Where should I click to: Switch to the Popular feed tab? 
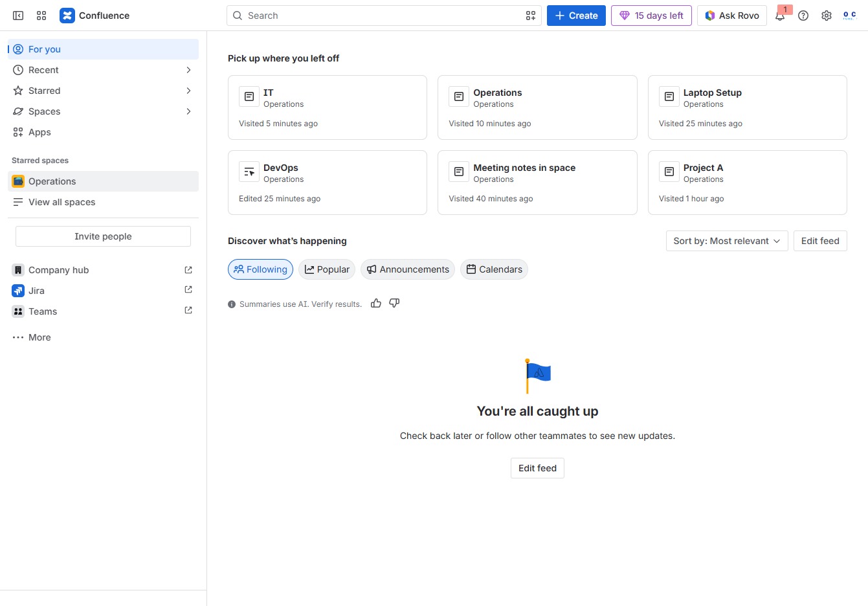point(327,269)
